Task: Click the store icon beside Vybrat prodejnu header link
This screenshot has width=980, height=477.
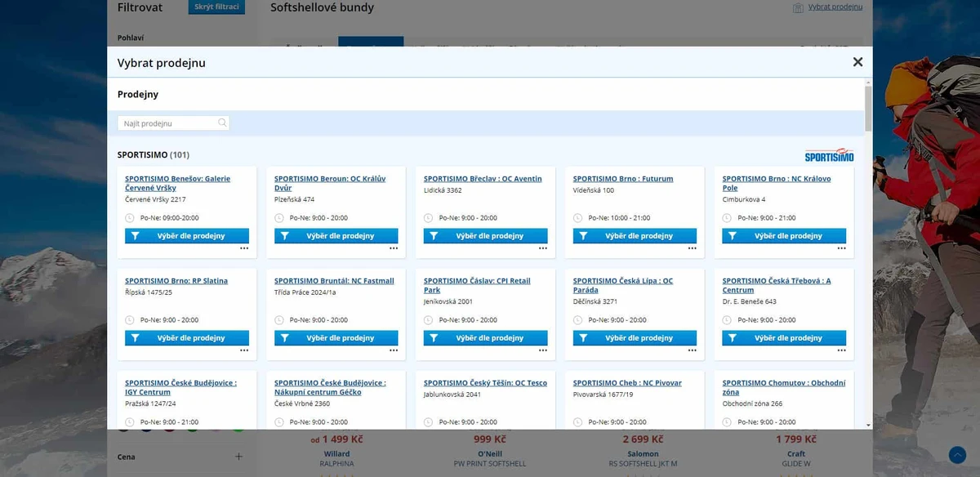Action: 799,7
